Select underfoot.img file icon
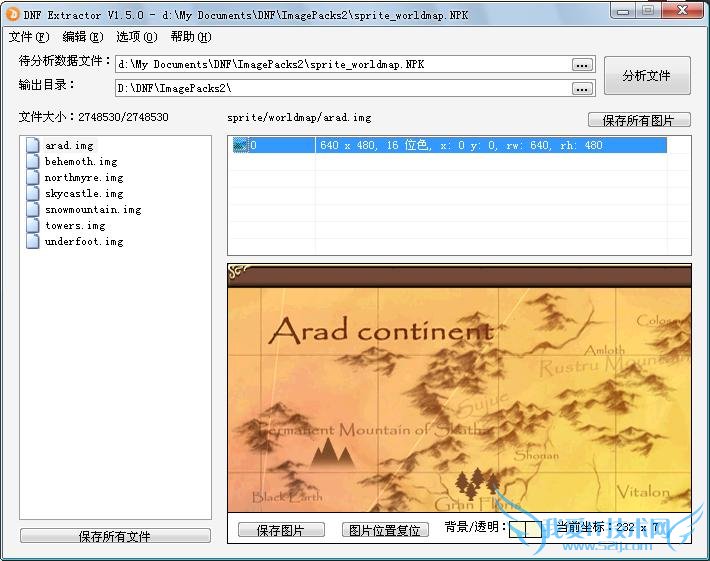The height and width of the screenshot is (561, 710). click(33, 241)
